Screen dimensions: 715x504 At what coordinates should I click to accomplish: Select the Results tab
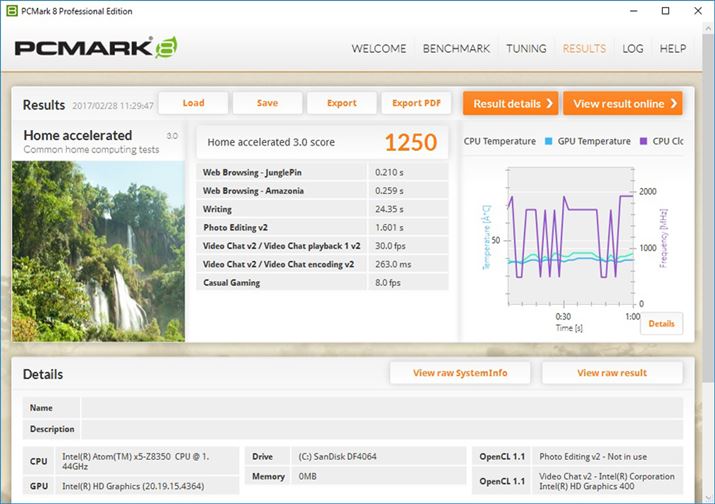click(x=584, y=48)
